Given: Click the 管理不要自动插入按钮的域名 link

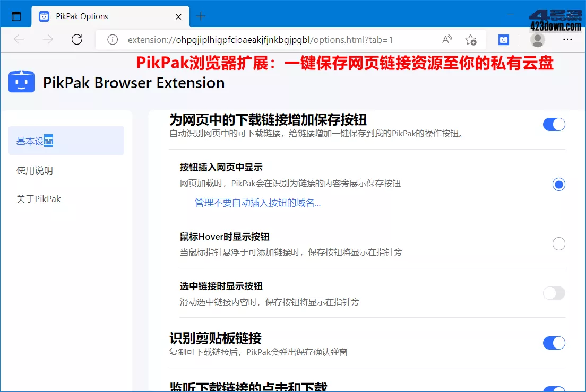Looking at the screenshot, I should click(x=257, y=203).
